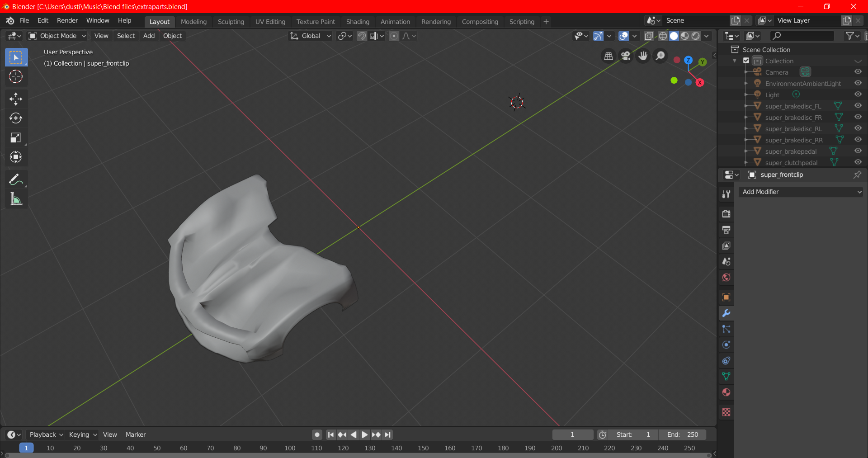This screenshot has height=458, width=868.
Task: Toggle camera view in viewport
Action: 626,56
